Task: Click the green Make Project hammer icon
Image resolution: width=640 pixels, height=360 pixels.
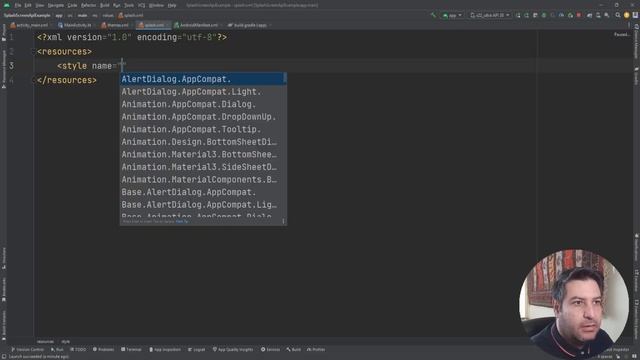Action: (433, 15)
